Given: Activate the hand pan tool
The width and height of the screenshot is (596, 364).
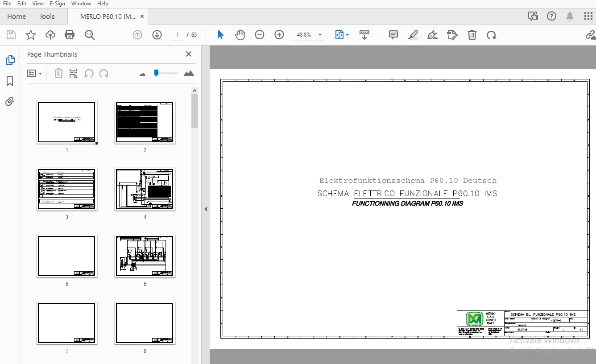Looking at the screenshot, I should coord(240,35).
